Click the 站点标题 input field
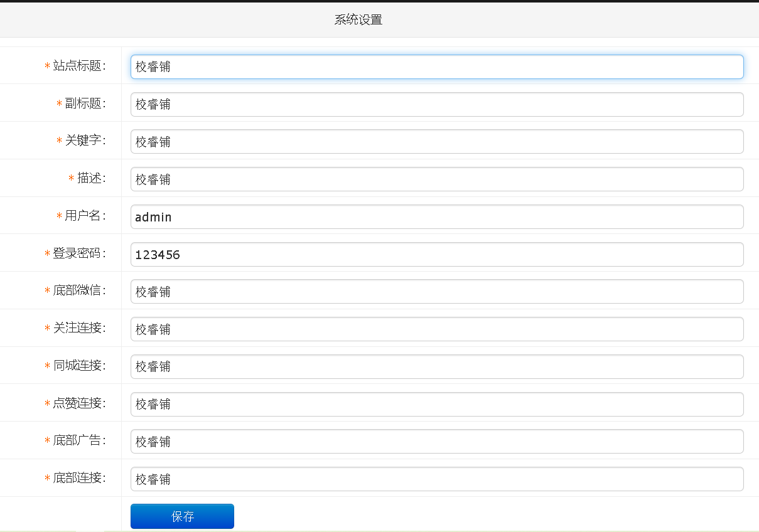Screen dimensions: 759x532 pos(436,66)
